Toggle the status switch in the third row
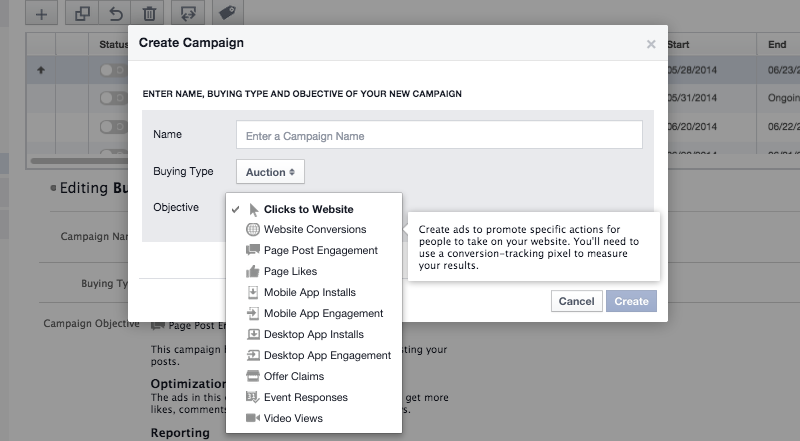The image size is (800, 441). point(113,126)
